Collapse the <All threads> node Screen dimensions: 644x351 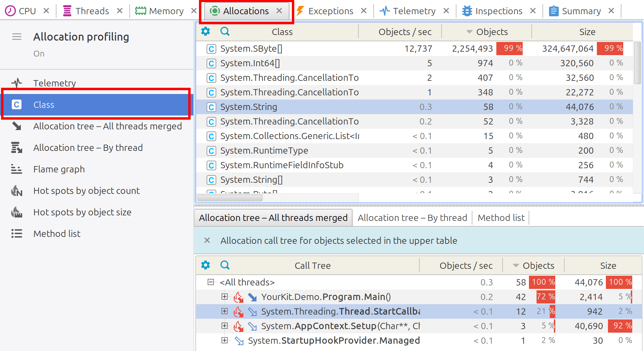(210, 282)
